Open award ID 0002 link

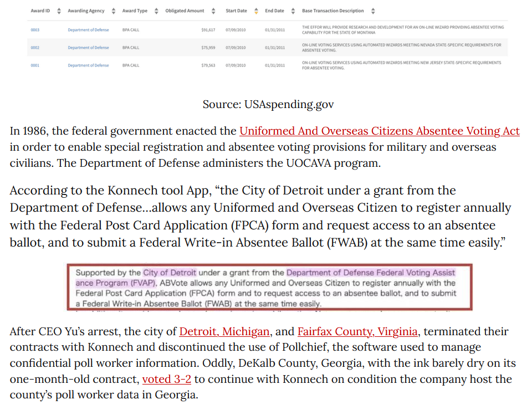[35, 48]
